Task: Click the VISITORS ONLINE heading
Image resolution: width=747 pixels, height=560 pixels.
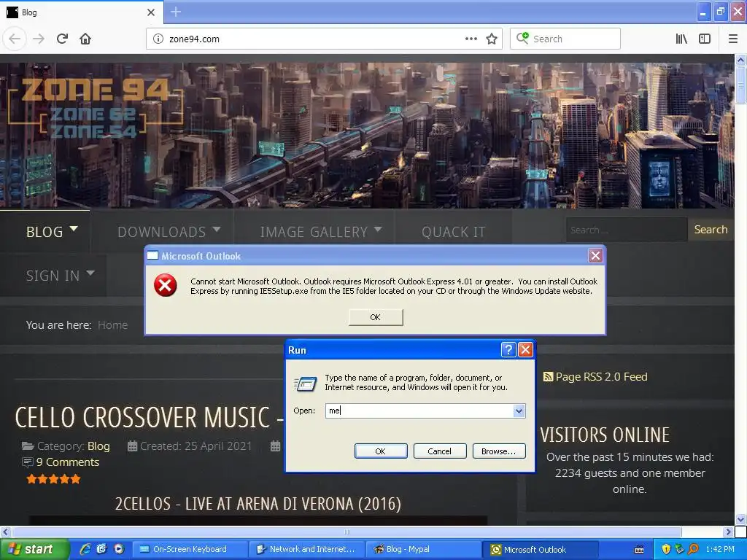Action: [x=605, y=435]
